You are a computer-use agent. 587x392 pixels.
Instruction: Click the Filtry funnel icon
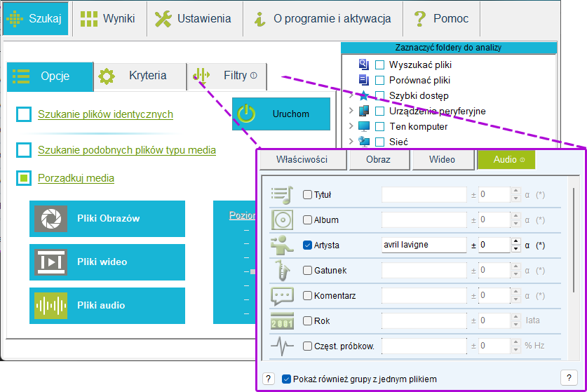201,76
